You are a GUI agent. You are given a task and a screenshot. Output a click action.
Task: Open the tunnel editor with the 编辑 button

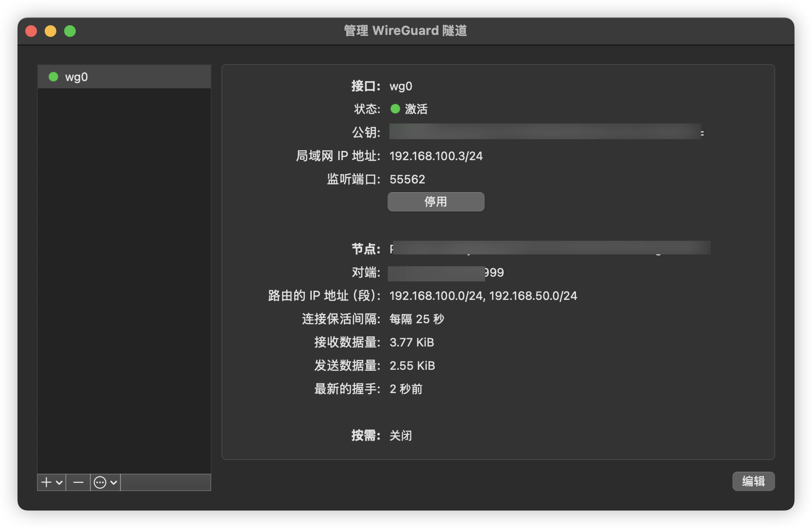click(x=753, y=481)
